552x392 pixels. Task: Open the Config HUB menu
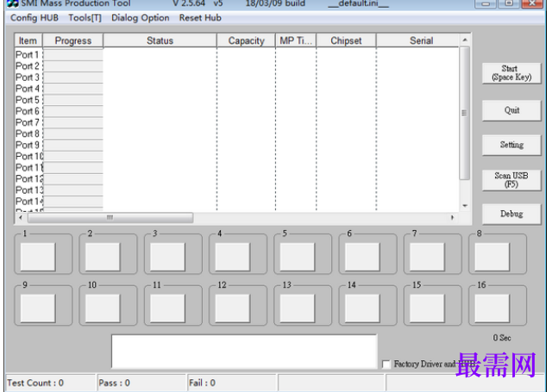pyautogui.click(x=34, y=17)
